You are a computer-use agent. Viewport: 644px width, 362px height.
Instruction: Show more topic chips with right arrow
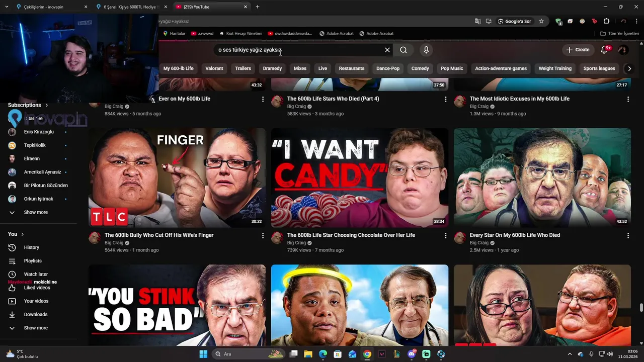(x=629, y=68)
